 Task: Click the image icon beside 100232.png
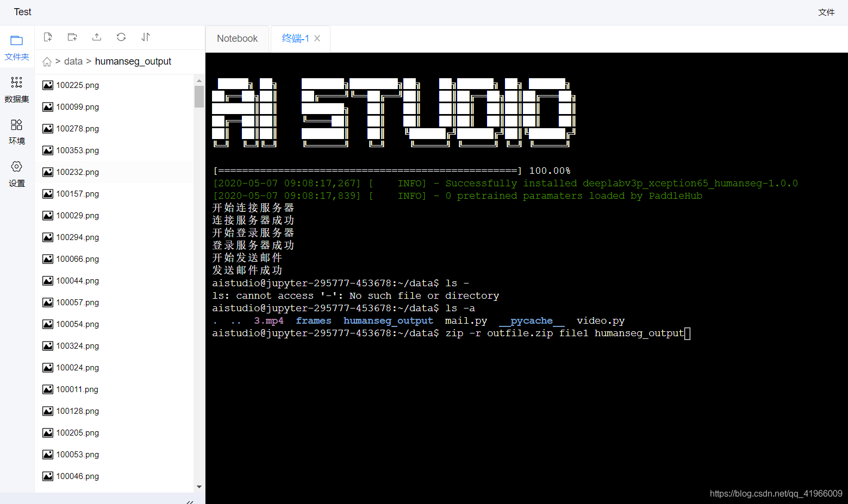(48, 172)
